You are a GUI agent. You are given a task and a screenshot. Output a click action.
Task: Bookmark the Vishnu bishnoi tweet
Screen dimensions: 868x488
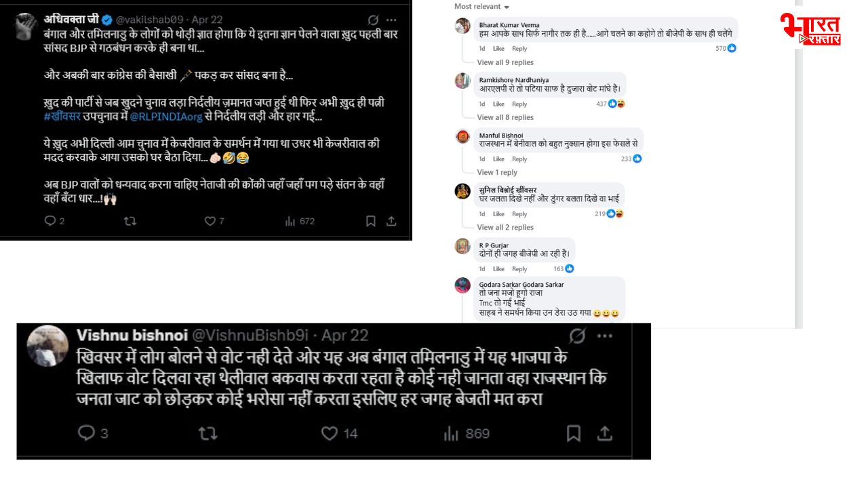(573, 433)
